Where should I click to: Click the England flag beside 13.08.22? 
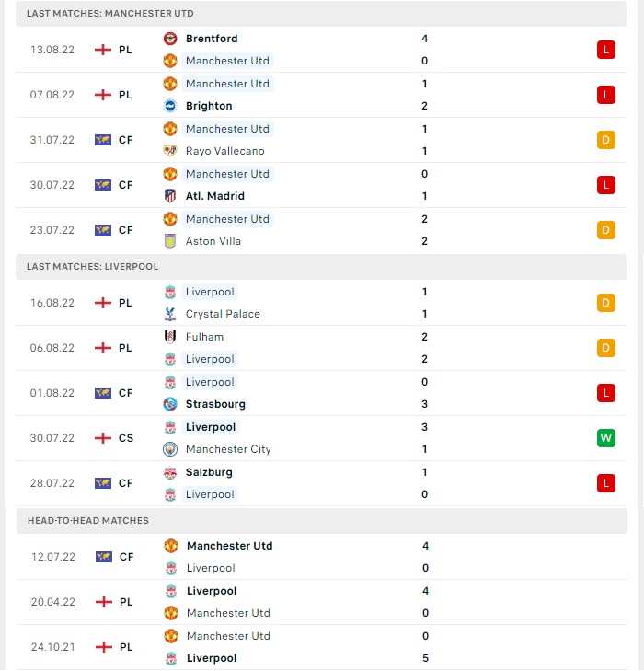pos(103,50)
